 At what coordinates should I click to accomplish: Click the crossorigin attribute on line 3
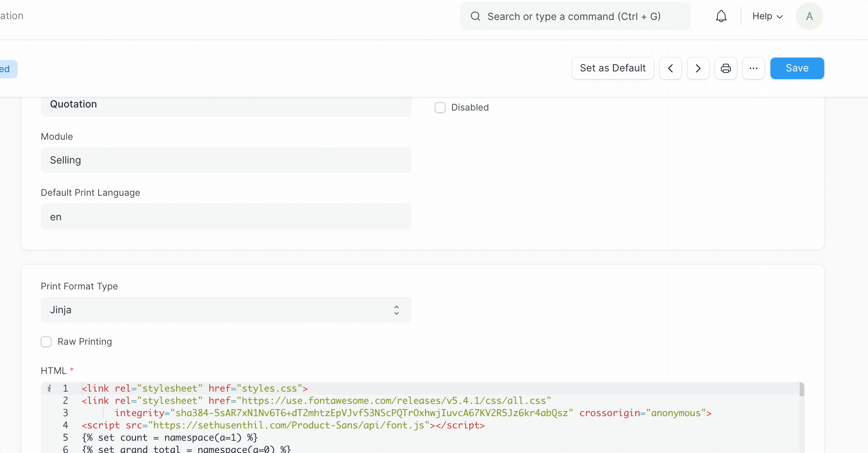[645, 413]
